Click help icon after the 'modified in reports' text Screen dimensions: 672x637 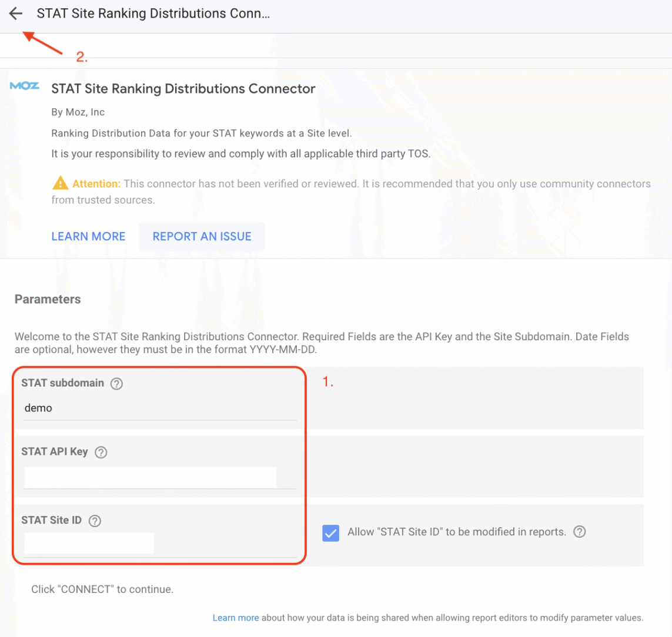580,532
